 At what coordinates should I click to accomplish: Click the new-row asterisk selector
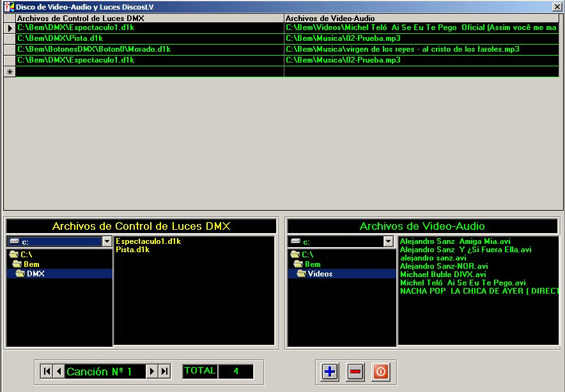point(10,72)
